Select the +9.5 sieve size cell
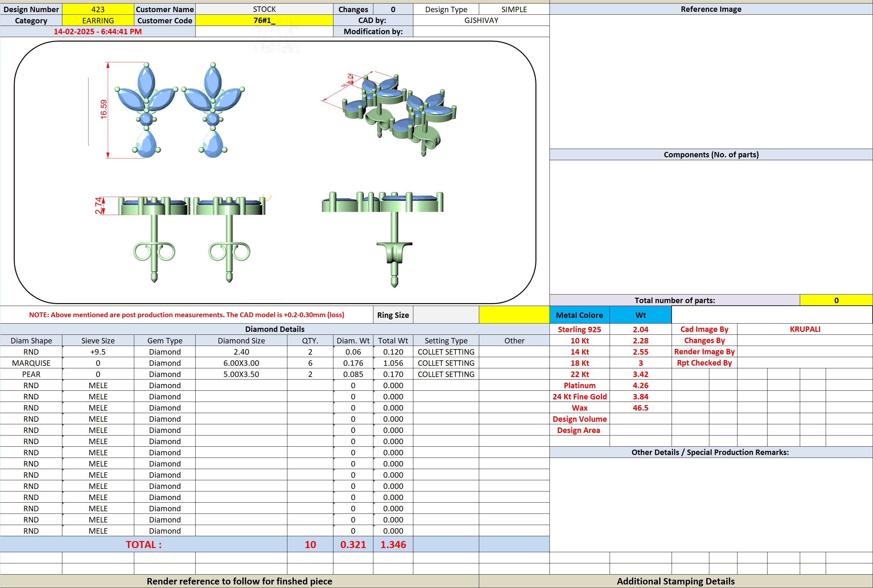The height and width of the screenshot is (588, 873). (x=98, y=352)
